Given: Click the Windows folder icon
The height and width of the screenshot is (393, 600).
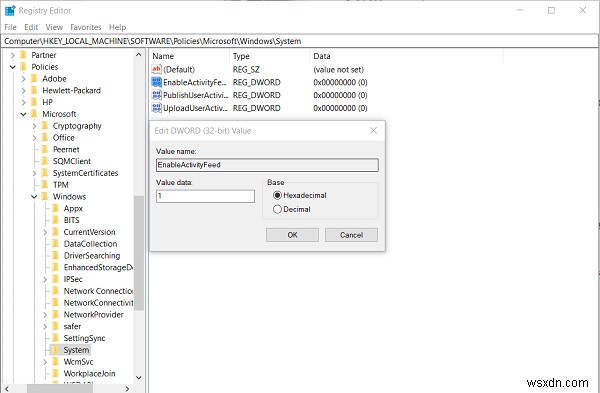Looking at the screenshot, I should pos(45,196).
